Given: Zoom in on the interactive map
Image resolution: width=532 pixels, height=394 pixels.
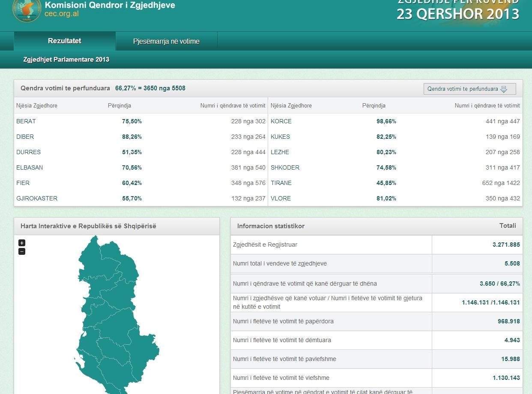Looking at the screenshot, I should tap(22, 243).
